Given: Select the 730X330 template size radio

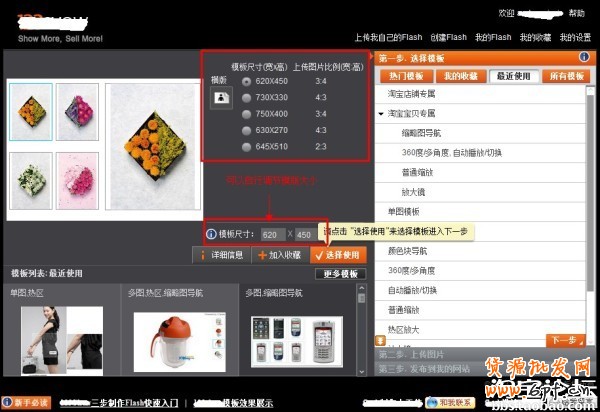Looking at the screenshot, I should click(246, 96).
